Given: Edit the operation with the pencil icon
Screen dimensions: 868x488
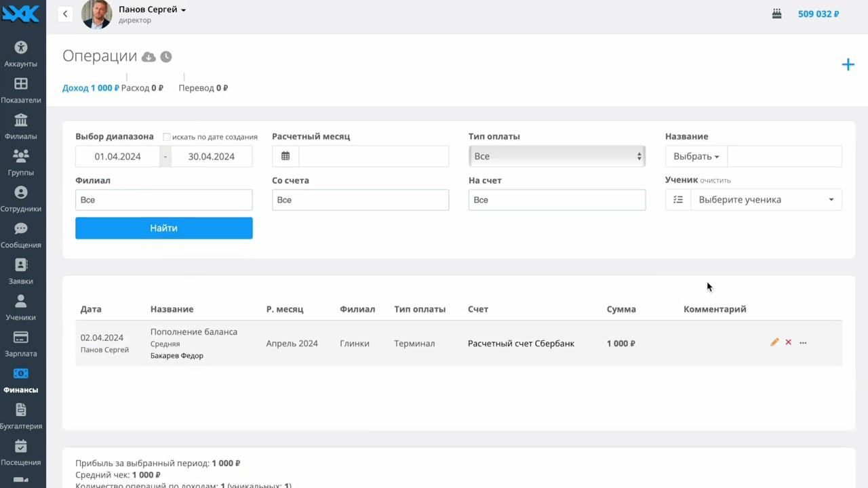Looking at the screenshot, I should pos(774,342).
